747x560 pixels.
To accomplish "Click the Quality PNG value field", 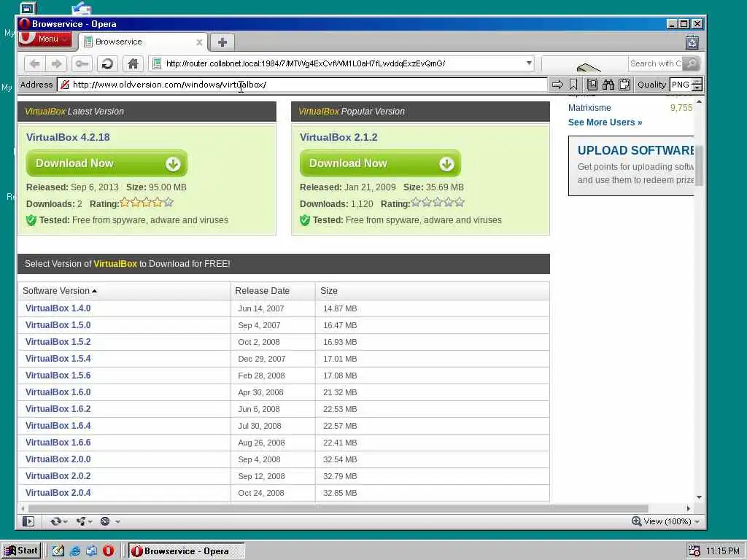I will pos(681,85).
